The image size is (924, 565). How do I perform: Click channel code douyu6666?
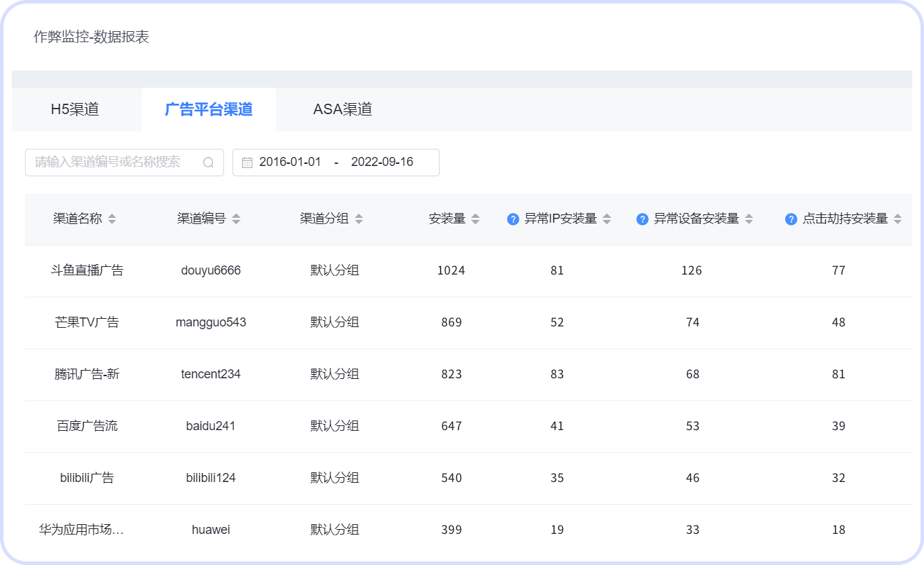tap(211, 271)
